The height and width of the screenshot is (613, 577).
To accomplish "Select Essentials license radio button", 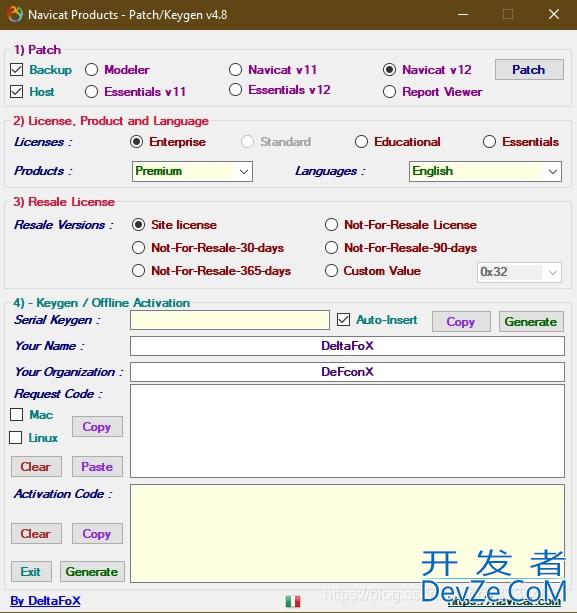I will [x=489, y=142].
